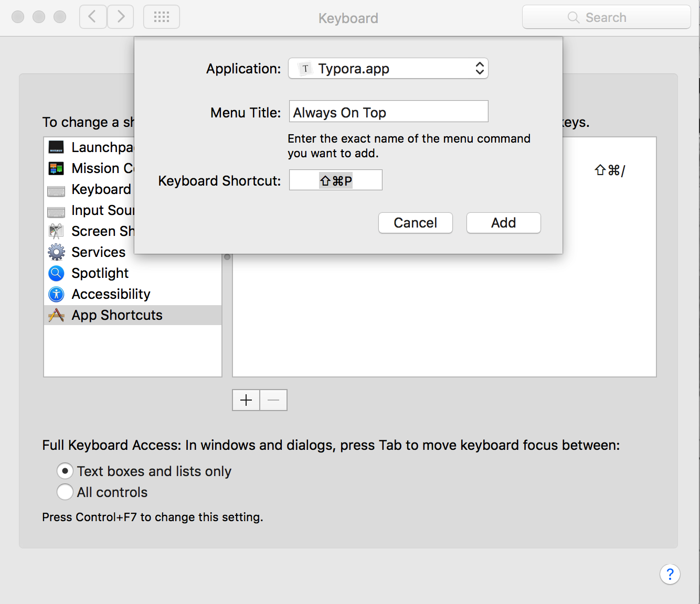Show all preferences with the grid button

coord(162,17)
